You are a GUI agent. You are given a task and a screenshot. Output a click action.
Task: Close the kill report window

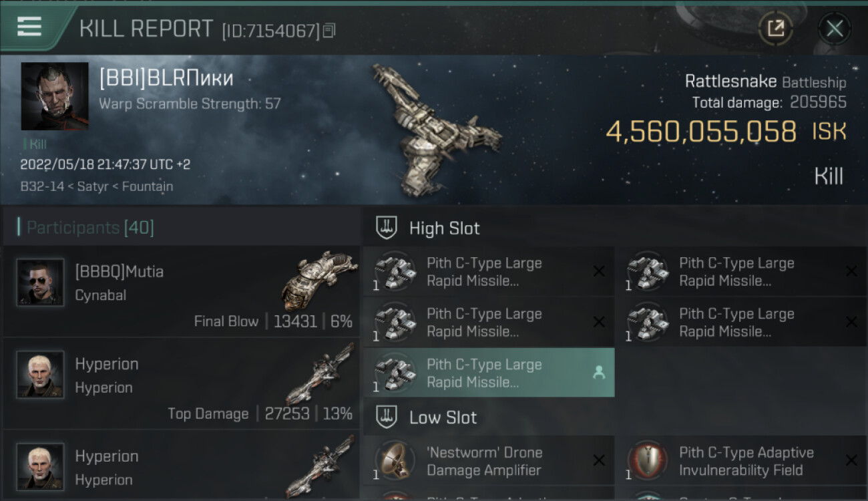(x=834, y=29)
